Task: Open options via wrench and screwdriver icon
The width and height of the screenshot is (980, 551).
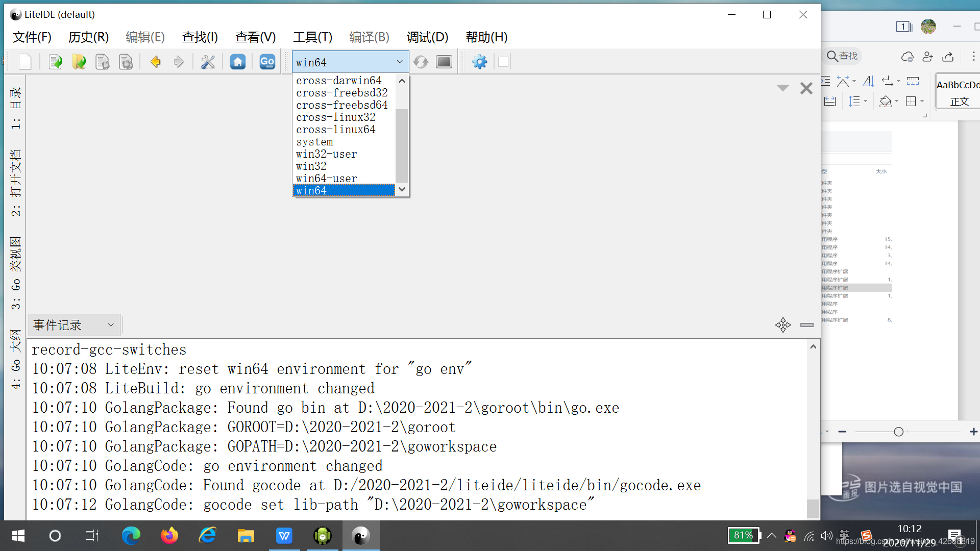Action: [x=208, y=62]
